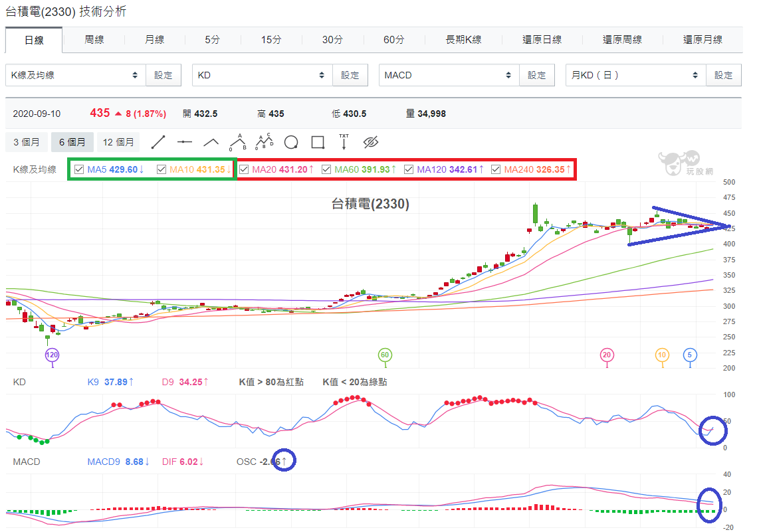The image size is (757, 532).
Task: Open the 30分 chart tab
Action: click(x=332, y=40)
